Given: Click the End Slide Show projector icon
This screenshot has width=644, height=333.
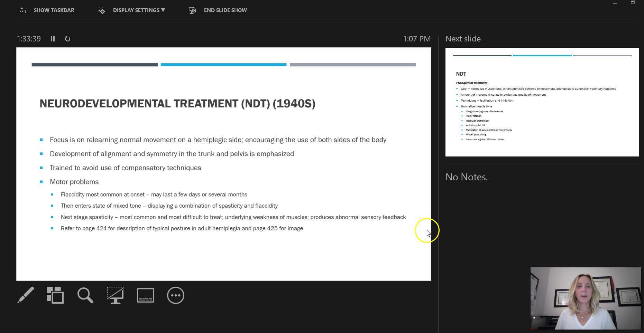Looking at the screenshot, I should coord(192,10).
